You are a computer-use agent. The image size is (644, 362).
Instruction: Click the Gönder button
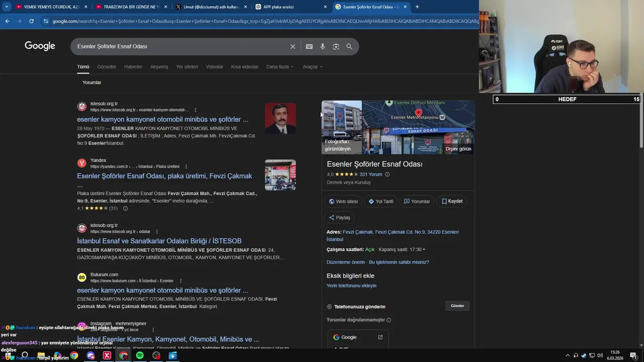(457, 306)
